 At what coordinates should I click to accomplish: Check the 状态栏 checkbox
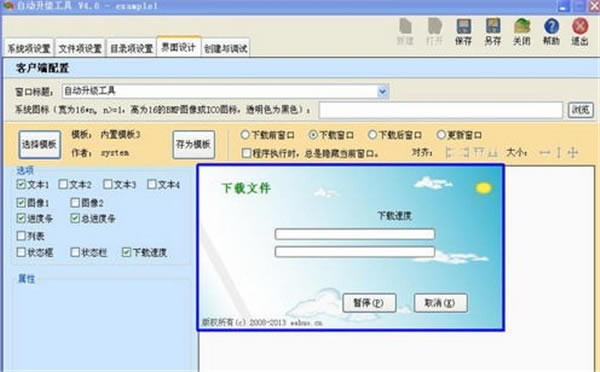click(x=75, y=252)
